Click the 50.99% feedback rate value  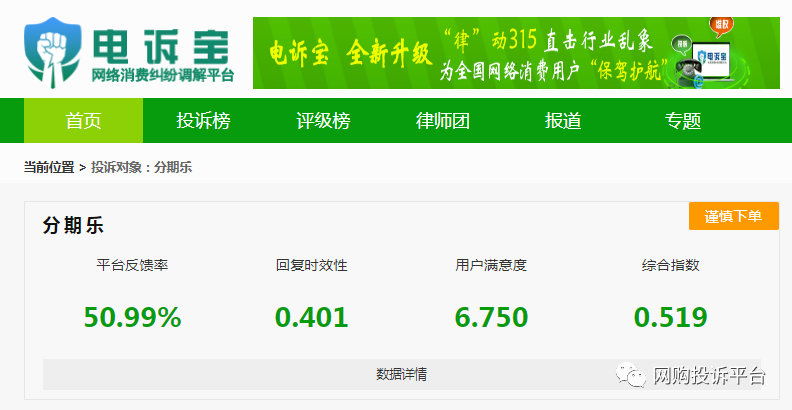(132, 318)
